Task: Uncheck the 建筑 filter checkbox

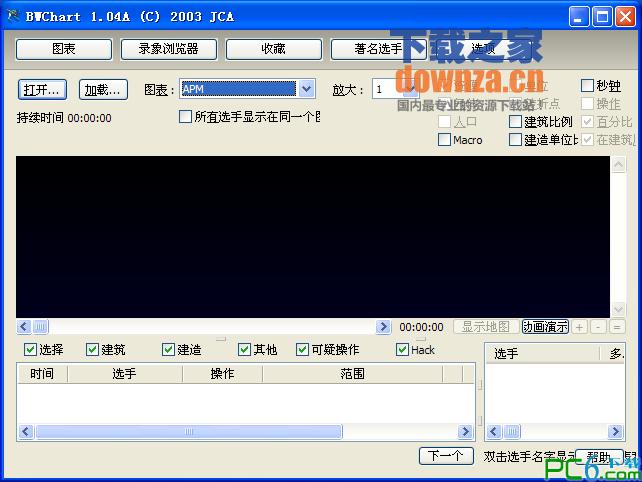Action: (92, 350)
